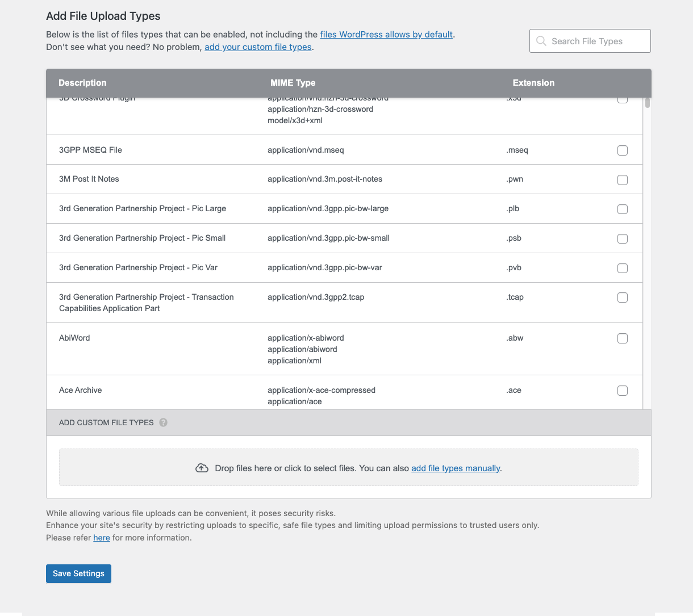Click 'application/vnd.3m.post-it-notes' cell
This screenshot has width=693, height=616.
click(325, 179)
